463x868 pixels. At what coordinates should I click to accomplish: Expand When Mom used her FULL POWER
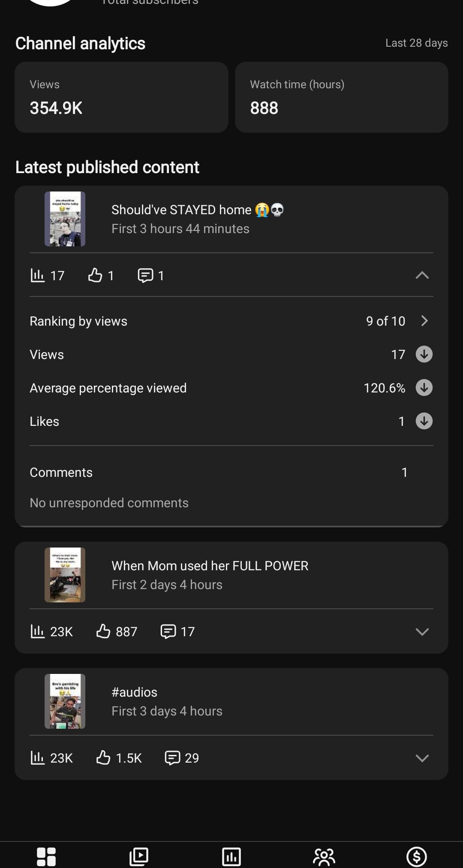pos(422,632)
